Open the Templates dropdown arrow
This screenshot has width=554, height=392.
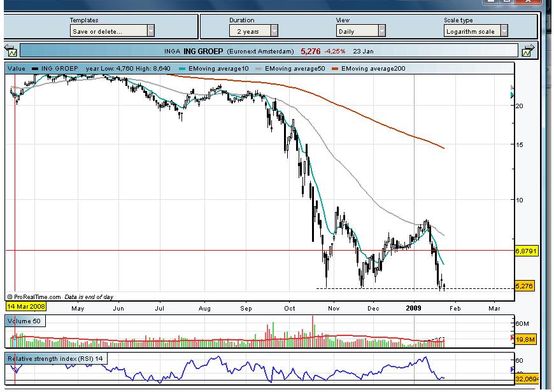(151, 31)
